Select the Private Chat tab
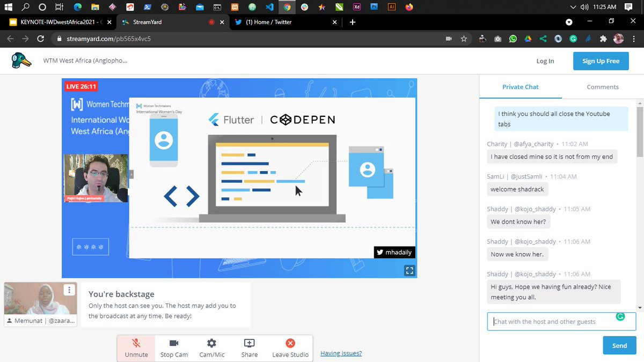This screenshot has height=362, width=644. click(521, 87)
